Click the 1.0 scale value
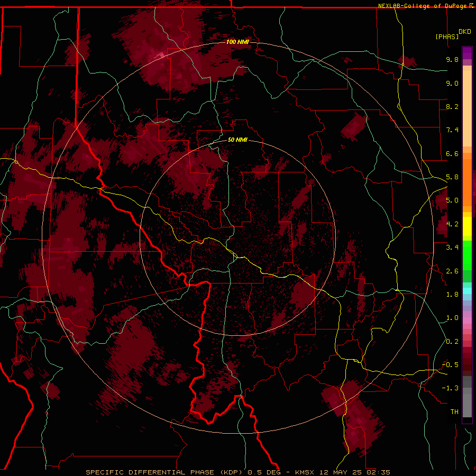Screen dimensions: 476x476 click(x=452, y=318)
